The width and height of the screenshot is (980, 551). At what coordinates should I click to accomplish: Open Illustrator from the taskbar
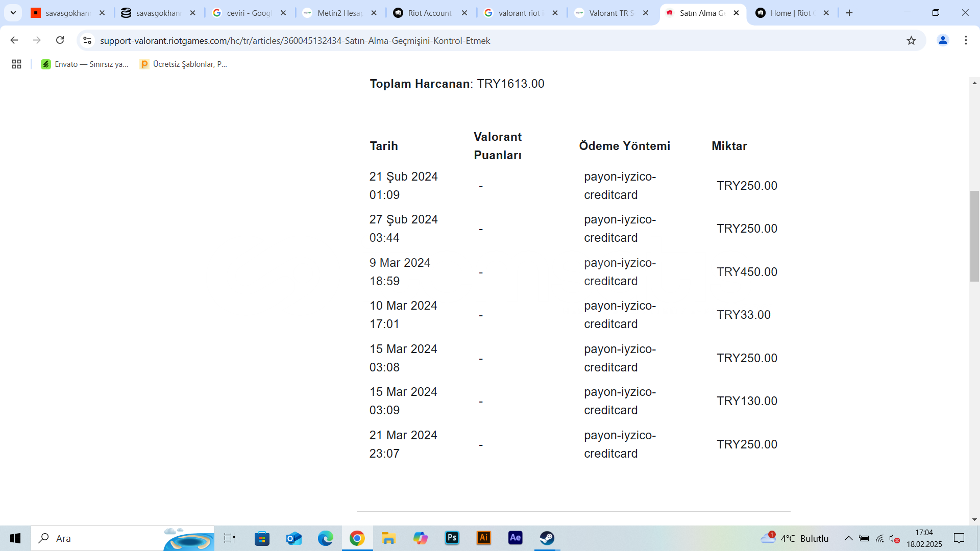click(483, 538)
